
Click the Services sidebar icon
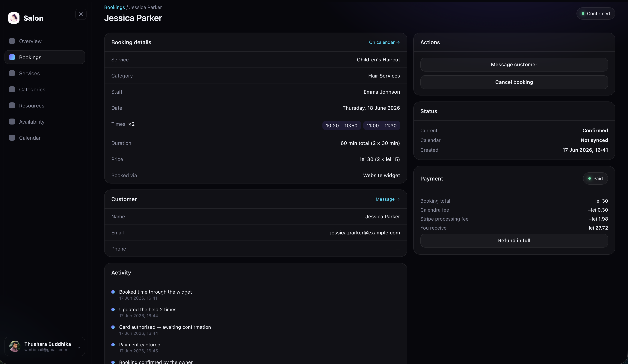tap(12, 73)
